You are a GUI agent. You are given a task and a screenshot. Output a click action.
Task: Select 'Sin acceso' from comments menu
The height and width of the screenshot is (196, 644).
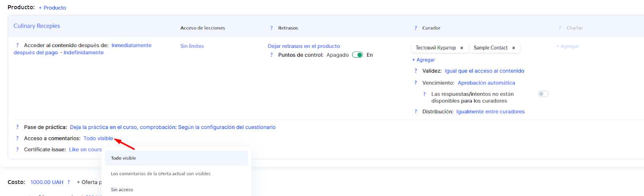pyautogui.click(x=122, y=190)
